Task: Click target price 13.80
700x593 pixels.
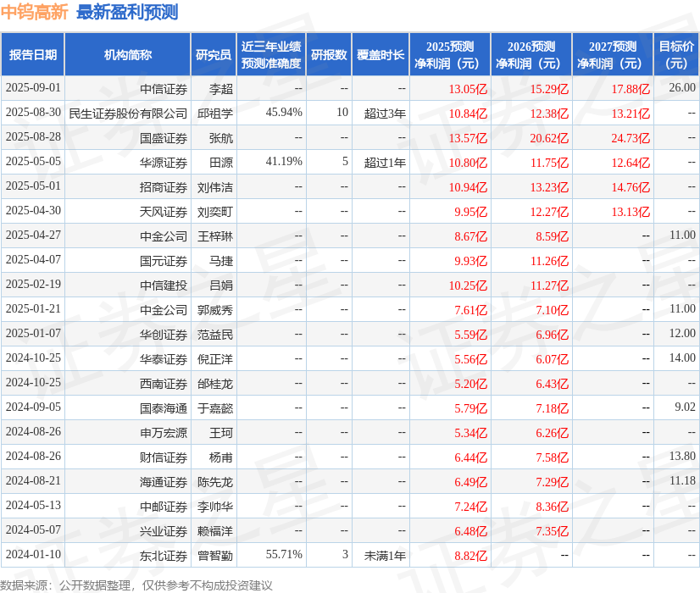Action: [682, 456]
